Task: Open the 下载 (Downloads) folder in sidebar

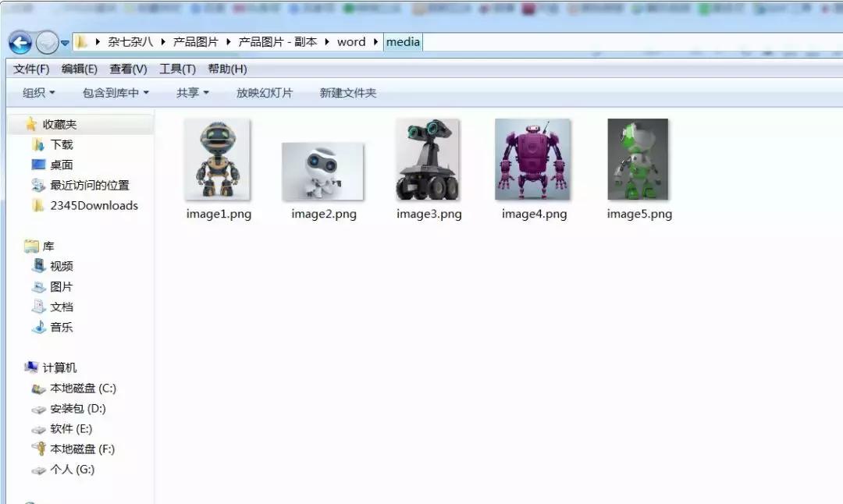Action: pyautogui.click(x=60, y=144)
